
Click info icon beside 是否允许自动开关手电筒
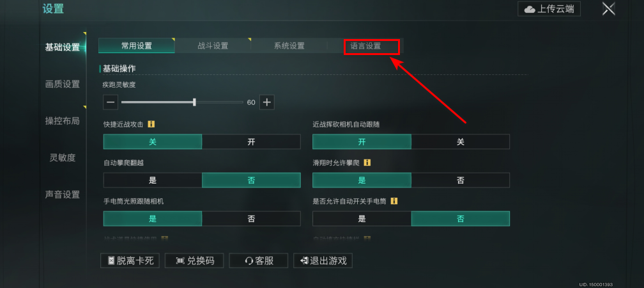point(394,201)
